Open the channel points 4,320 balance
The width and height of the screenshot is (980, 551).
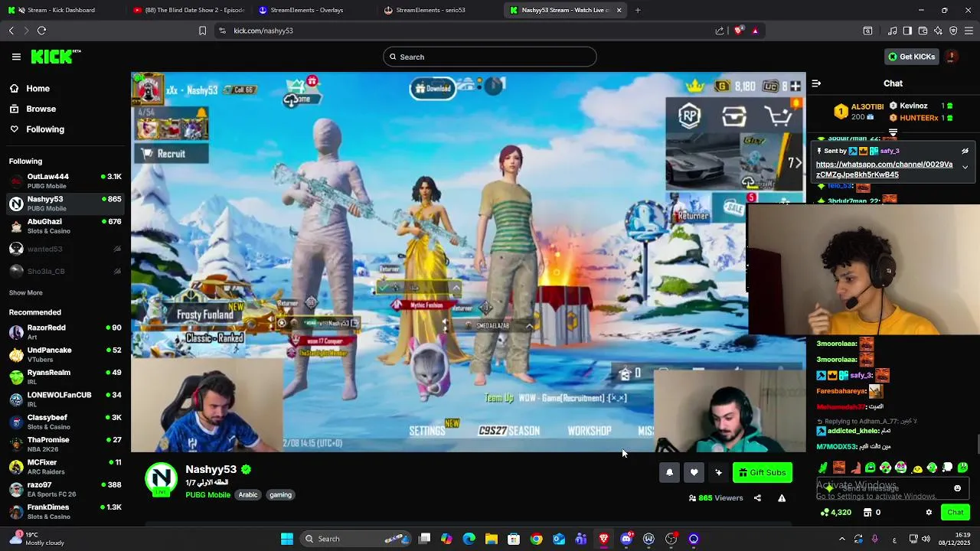836,513
